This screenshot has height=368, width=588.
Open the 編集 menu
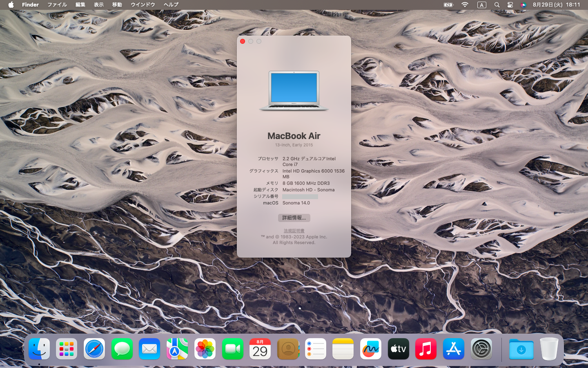tap(80, 4)
